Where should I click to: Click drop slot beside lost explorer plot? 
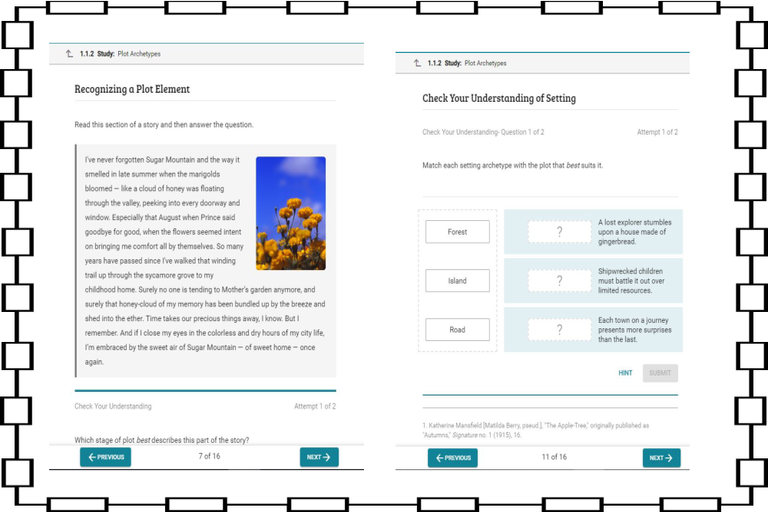point(559,232)
